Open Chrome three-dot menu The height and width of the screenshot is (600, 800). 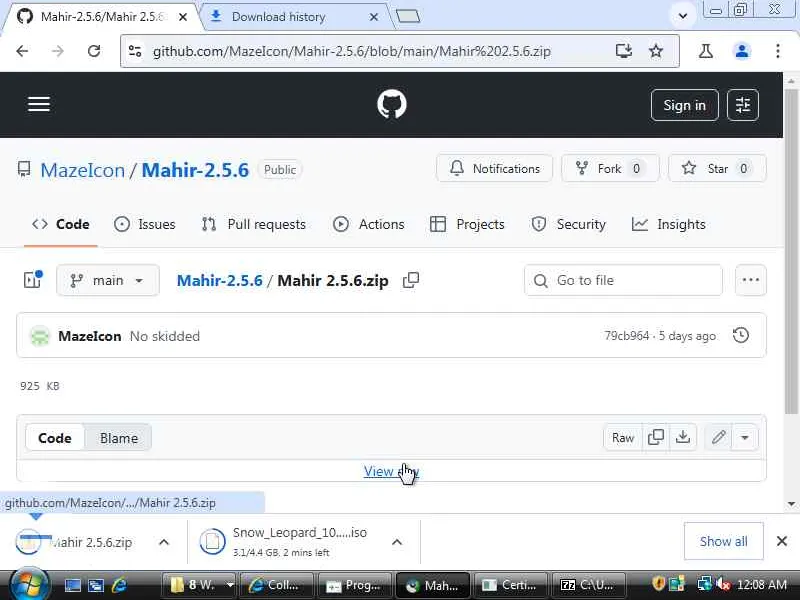(x=777, y=51)
